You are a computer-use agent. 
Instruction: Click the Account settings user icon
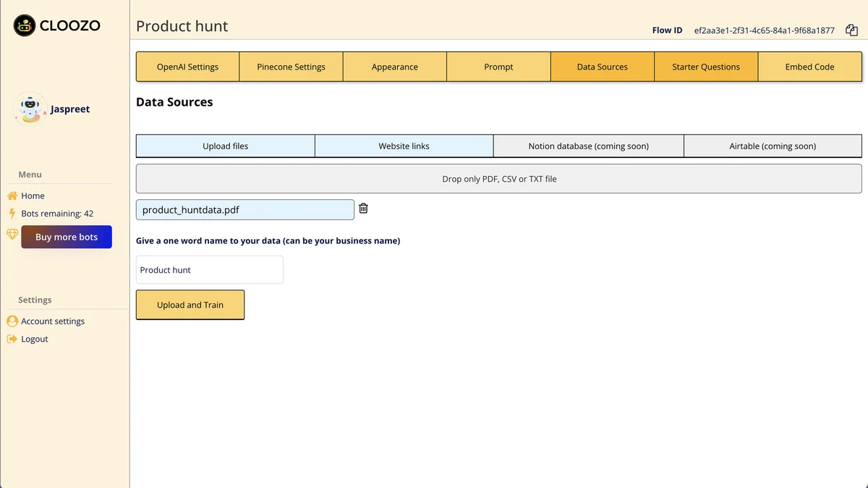(12, 321)
